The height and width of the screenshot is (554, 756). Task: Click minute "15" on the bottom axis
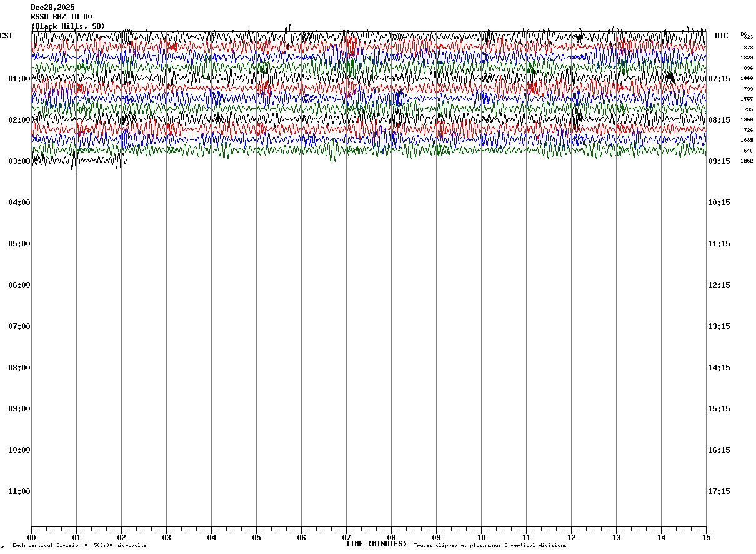coord(706,537)
